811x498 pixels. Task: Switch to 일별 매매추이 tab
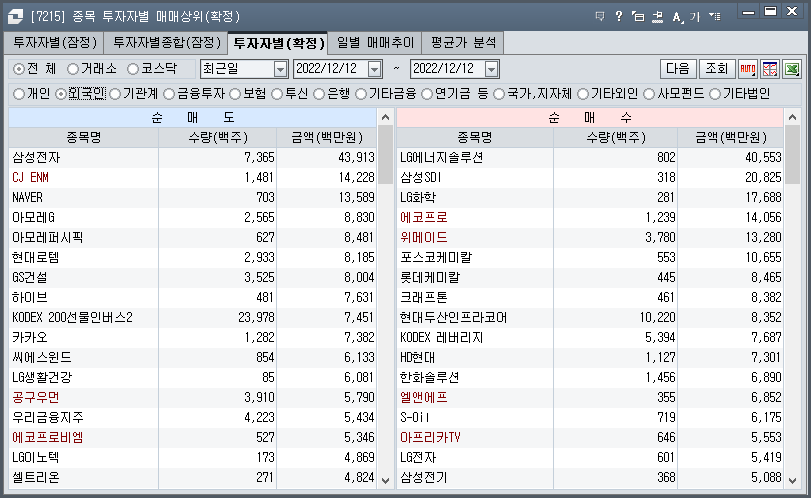coord(376,42)
